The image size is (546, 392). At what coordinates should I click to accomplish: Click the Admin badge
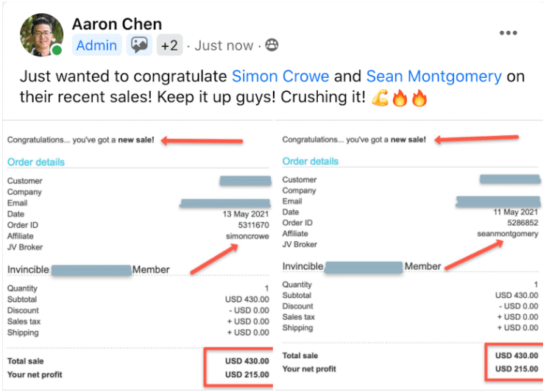(x=97, y=46)
